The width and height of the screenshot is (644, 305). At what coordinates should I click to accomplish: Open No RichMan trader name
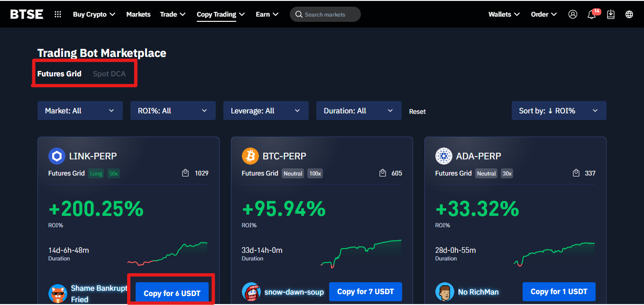tap(478, 292)
